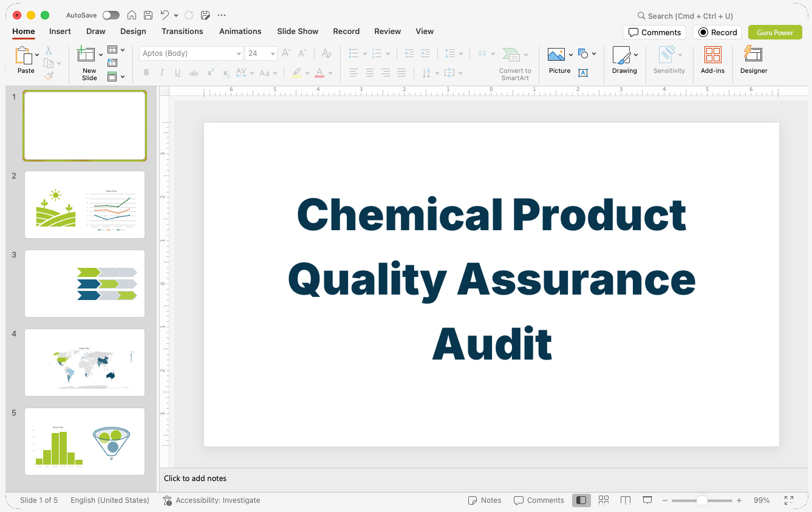The width and height of the screenshot is (812, 512).
Task: Switch to the Draw tab
Action: pos(96,31)
